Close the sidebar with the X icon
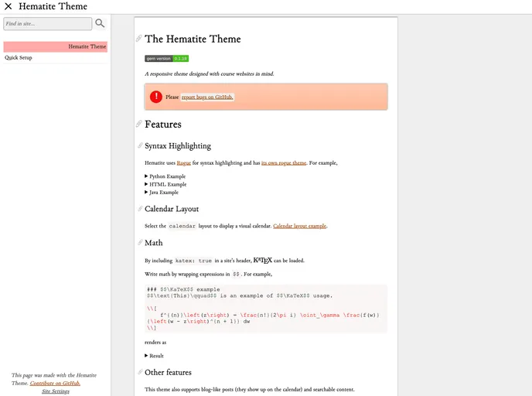This screenshot has width=532, height=396. pyautogui.click(x=9, y=7)
